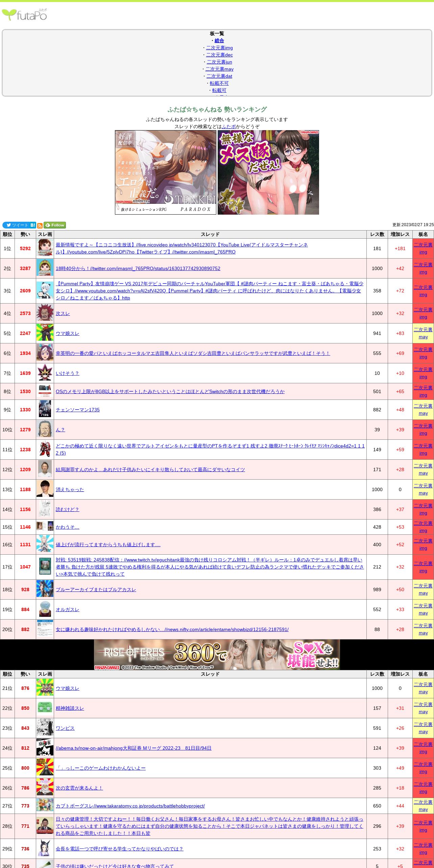Click the 勢い value 1047

pos(25,567)
